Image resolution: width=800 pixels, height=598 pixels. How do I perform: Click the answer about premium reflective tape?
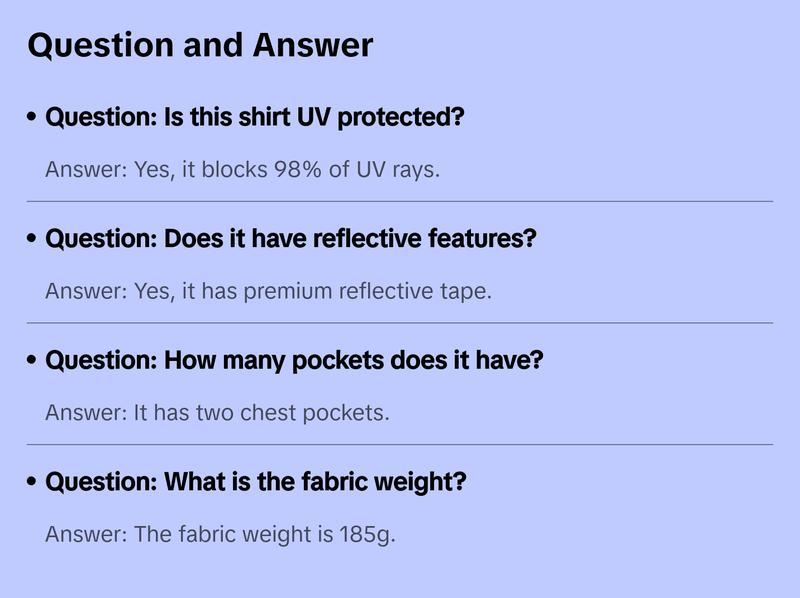coord(269,292)
